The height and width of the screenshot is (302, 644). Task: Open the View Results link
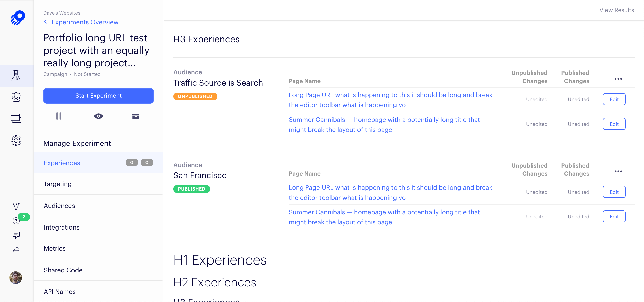click(x=617, y=10)
